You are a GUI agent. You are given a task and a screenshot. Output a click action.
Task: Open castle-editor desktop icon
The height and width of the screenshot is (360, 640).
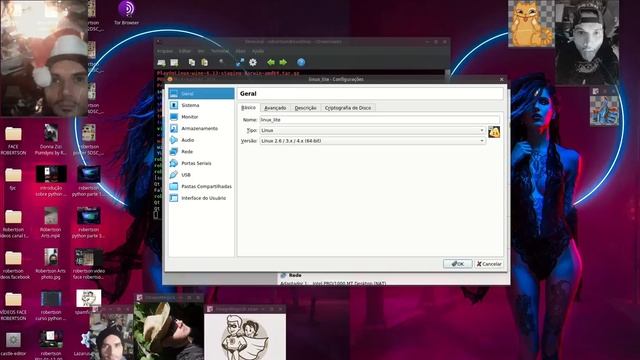click(13, 344)
